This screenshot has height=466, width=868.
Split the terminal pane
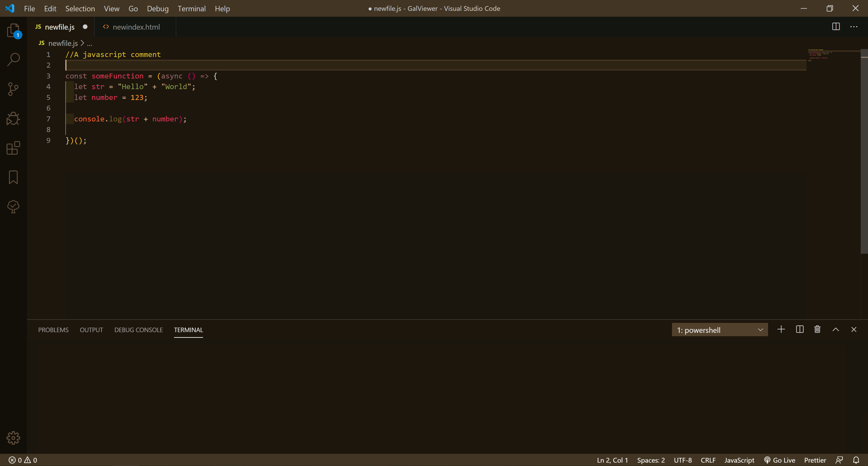pyautogui.click(x=799, y=329)
